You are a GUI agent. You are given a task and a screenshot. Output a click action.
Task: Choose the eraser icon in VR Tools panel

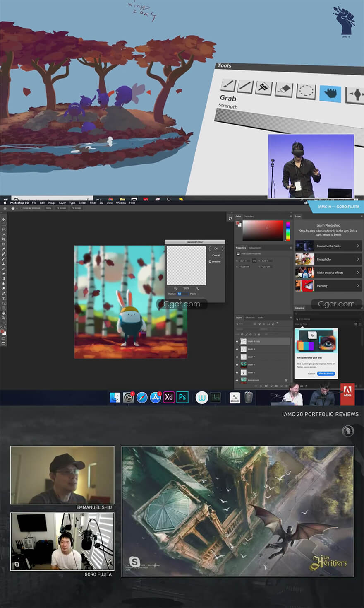[x=284, y=90]
